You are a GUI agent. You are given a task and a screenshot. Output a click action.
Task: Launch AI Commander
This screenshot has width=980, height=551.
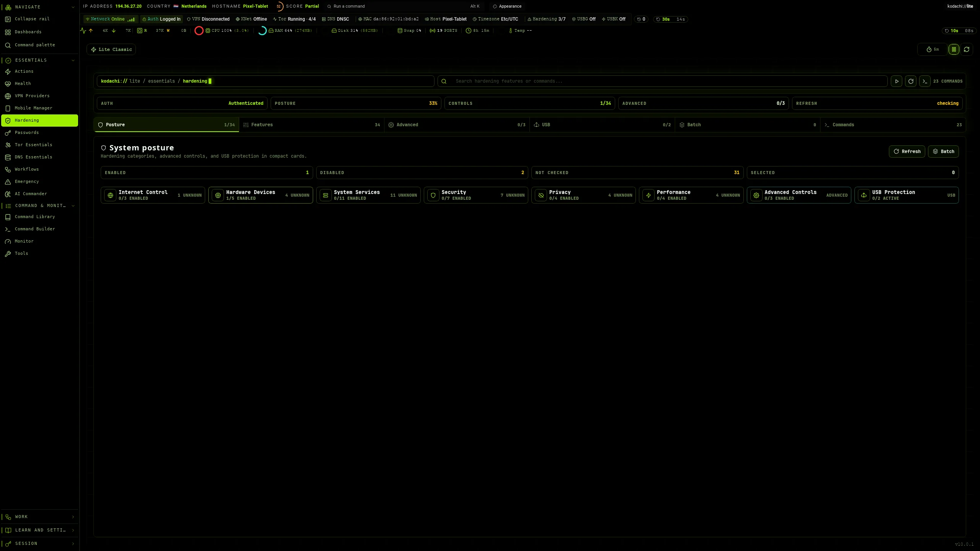point(39,194)
